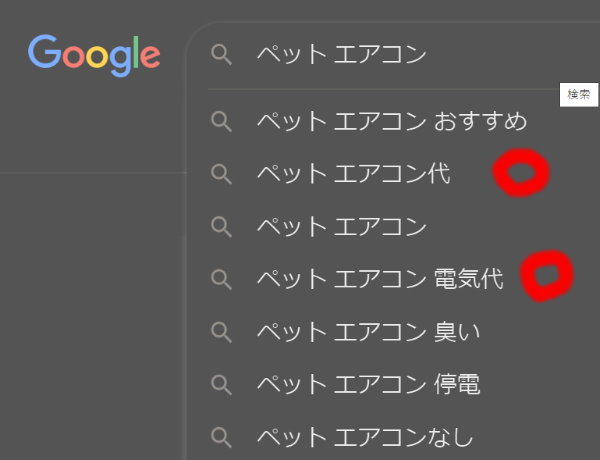Click magnifier icon beside ペット エアコン おすすめ suggestion
600x460 pixels.
coord(221,122)
